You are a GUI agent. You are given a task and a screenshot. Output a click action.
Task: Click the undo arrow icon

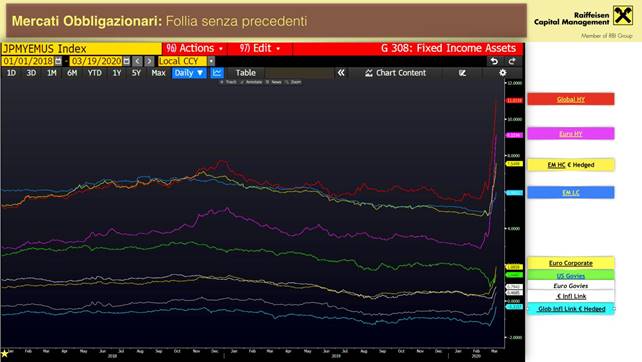pos(495,61)
